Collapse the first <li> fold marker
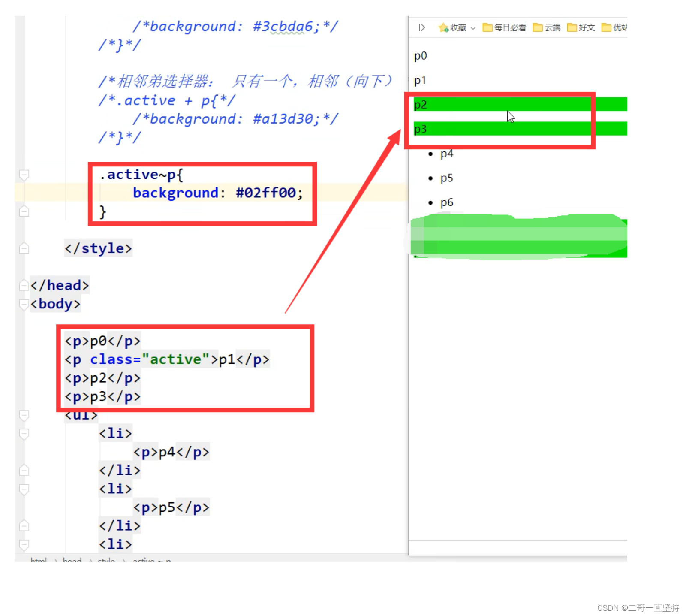 tap(24, 433)
